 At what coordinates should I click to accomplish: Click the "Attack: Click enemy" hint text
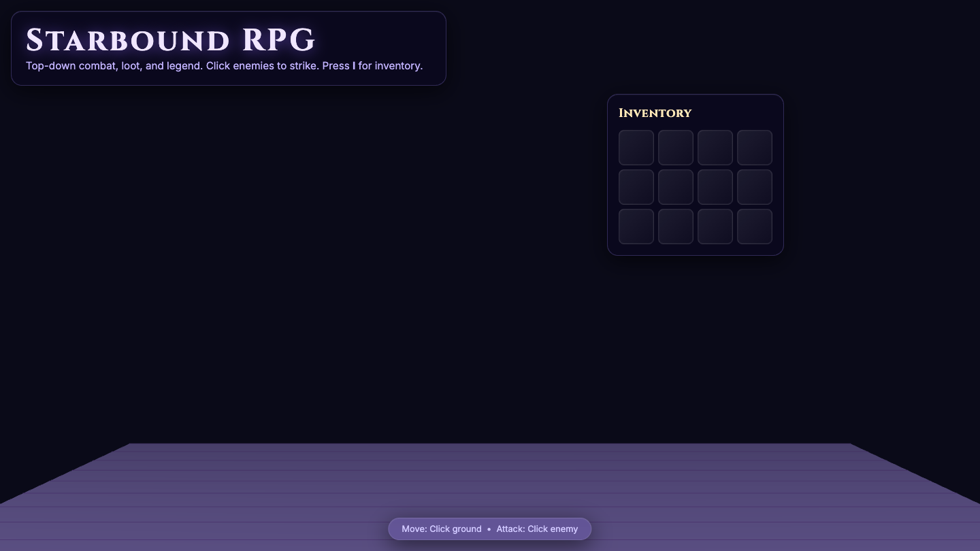coord(537,529)
